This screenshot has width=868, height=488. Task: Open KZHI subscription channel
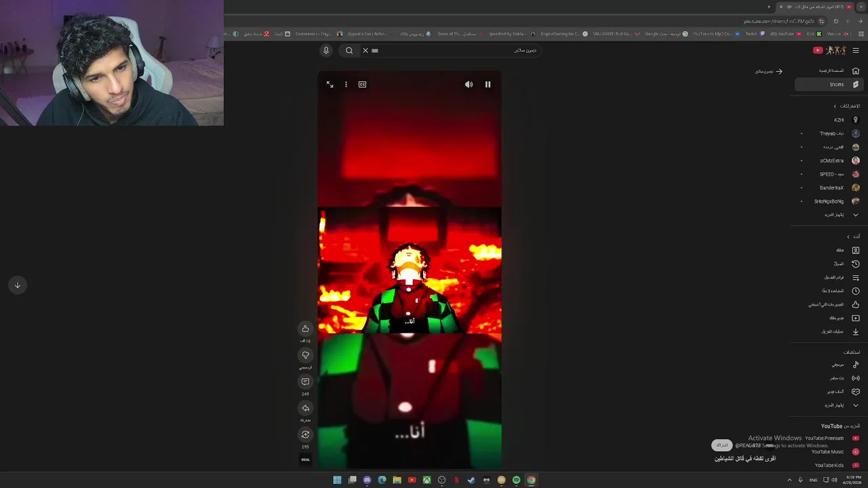pos(831,120)
